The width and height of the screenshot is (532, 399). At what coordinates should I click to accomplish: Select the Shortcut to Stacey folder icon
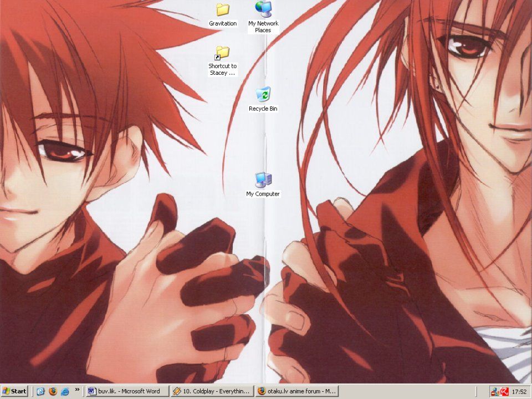223,53
